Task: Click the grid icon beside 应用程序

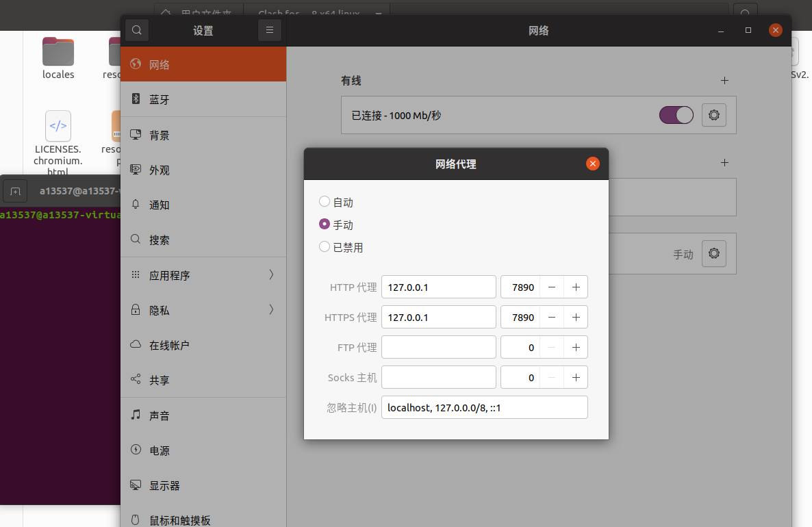Action: tap(136, 274)
